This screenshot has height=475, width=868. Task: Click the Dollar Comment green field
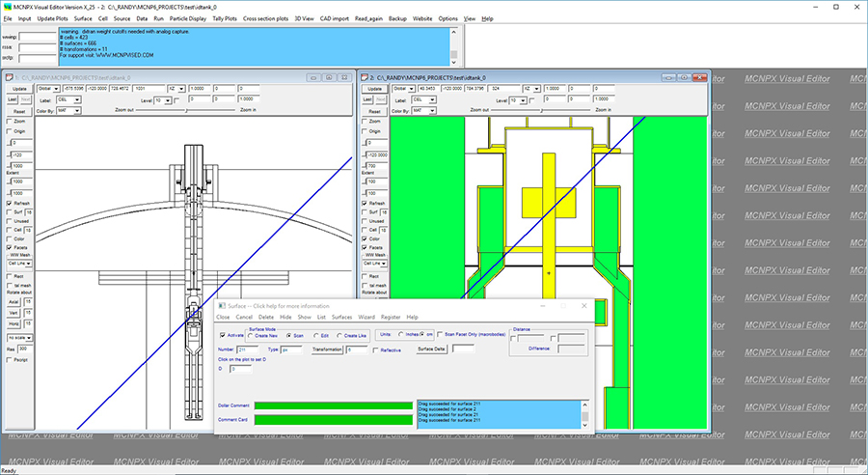point(334,405)
